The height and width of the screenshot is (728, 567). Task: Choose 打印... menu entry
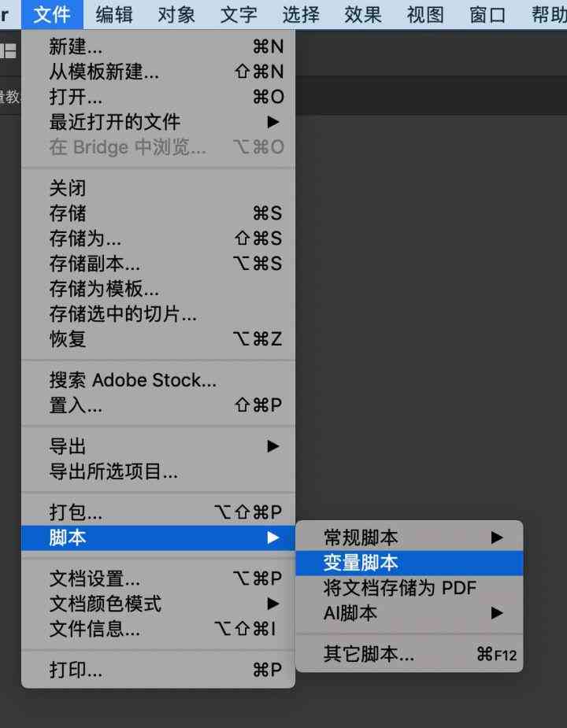158,670
